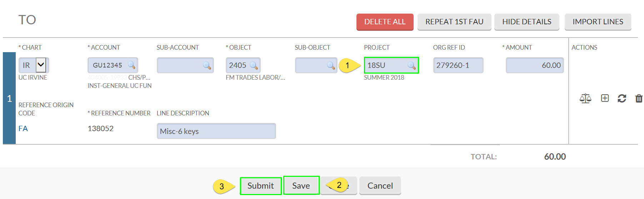The height and width of the screenshot is (199, 644).
Task: Delete line 1 with trash icon
Action: coord(639,98)
